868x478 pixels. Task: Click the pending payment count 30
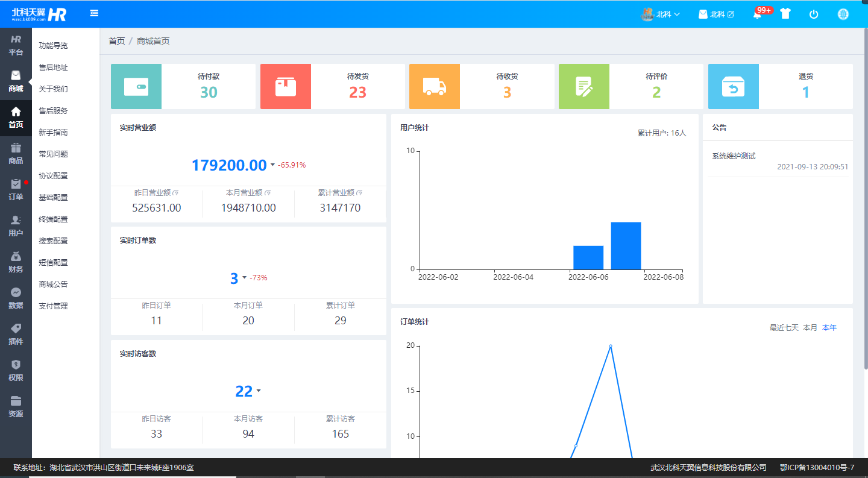tap(209, 92)
